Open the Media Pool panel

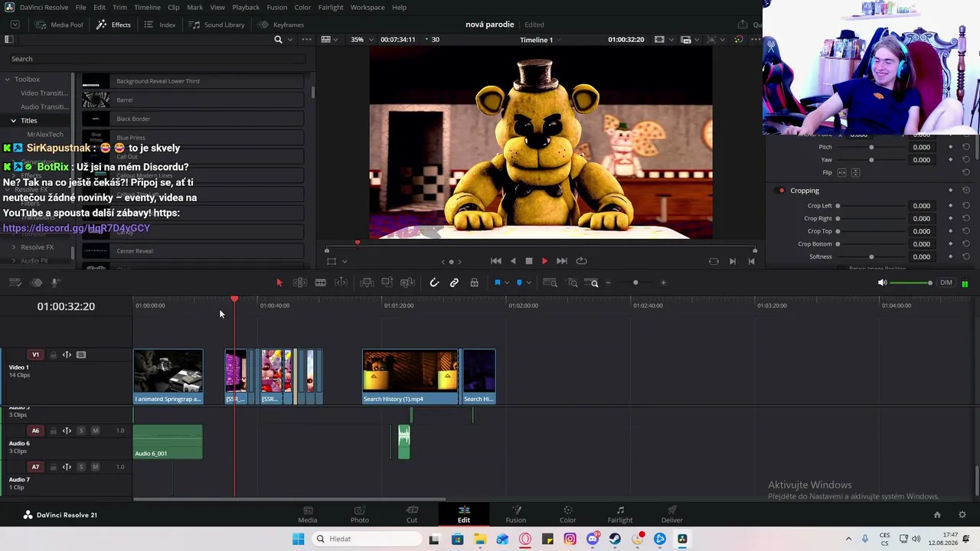[59, 24]
